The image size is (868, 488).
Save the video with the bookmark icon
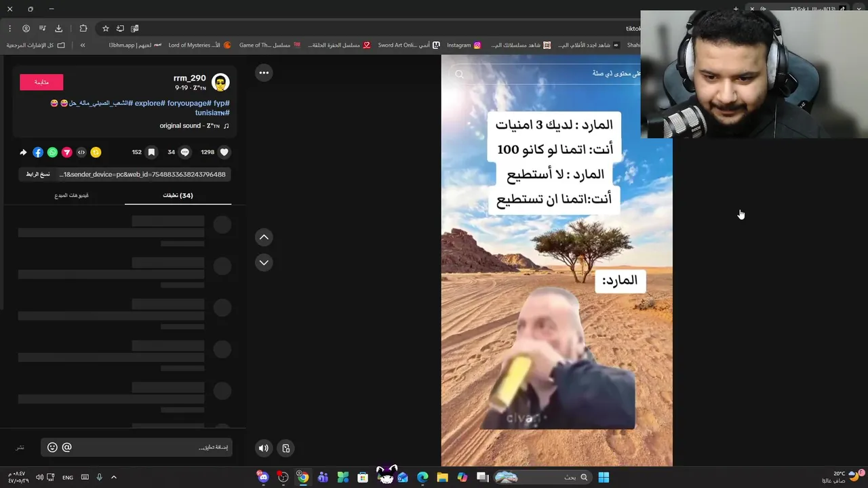pos(151,152)
